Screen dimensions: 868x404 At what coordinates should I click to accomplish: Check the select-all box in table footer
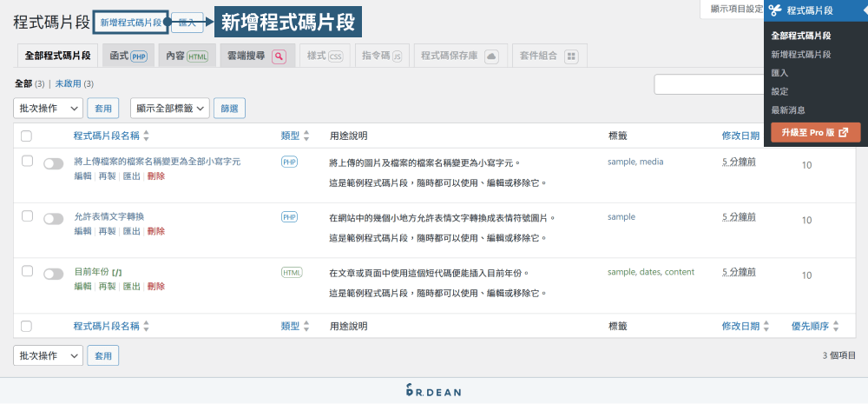point(26,327)
